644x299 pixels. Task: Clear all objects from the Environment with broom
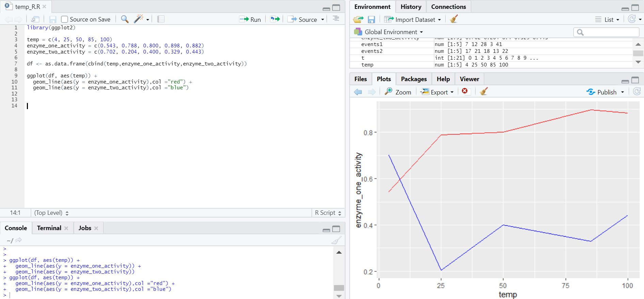coord(453,19)
